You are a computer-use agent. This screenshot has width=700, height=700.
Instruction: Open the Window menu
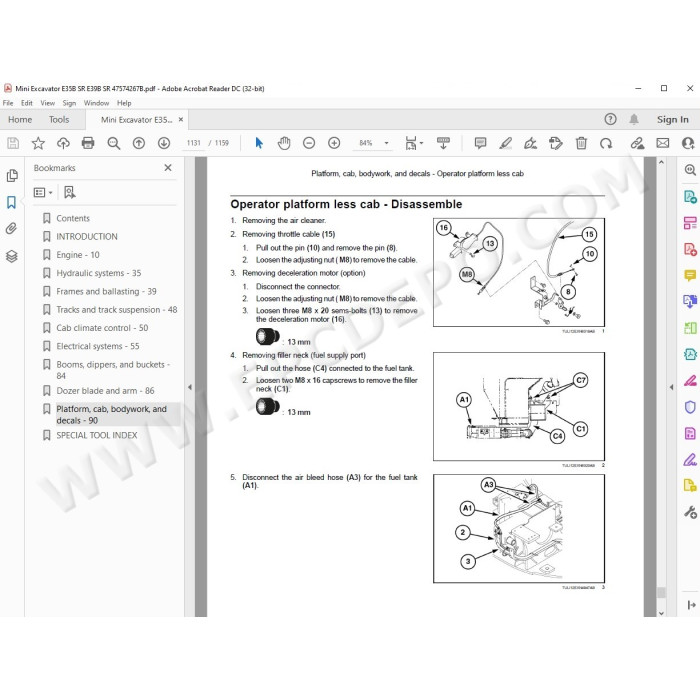click(x=96, y=103)
